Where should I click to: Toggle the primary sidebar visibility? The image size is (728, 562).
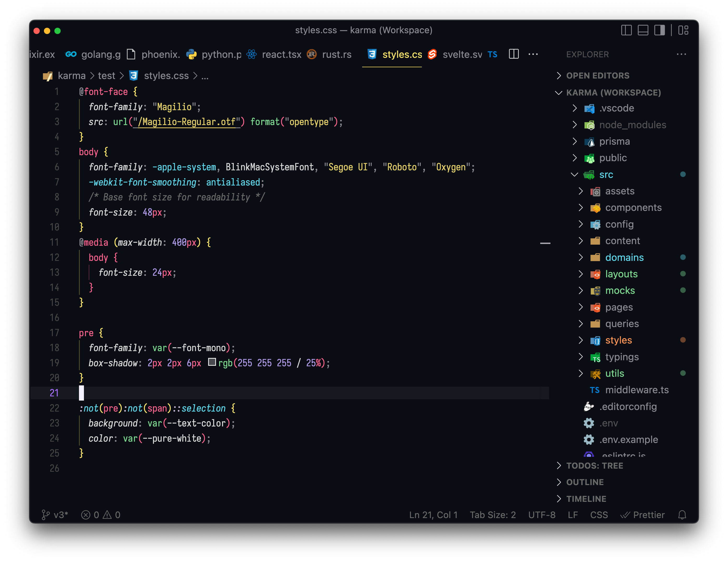tap(626, 30)
